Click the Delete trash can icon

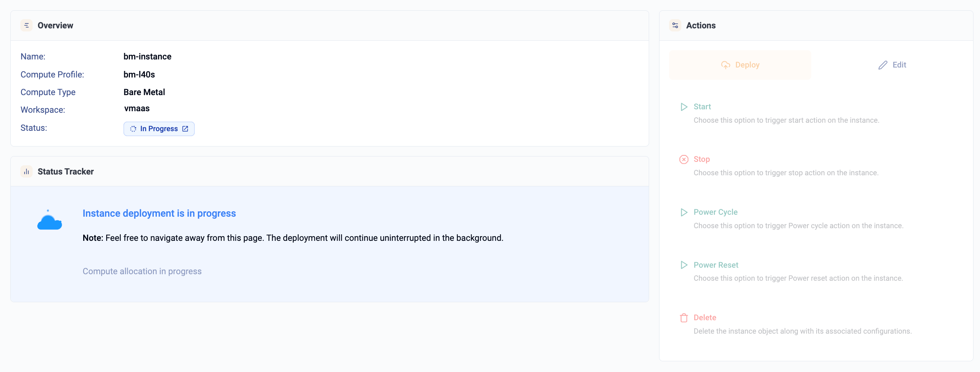(684, 318)
